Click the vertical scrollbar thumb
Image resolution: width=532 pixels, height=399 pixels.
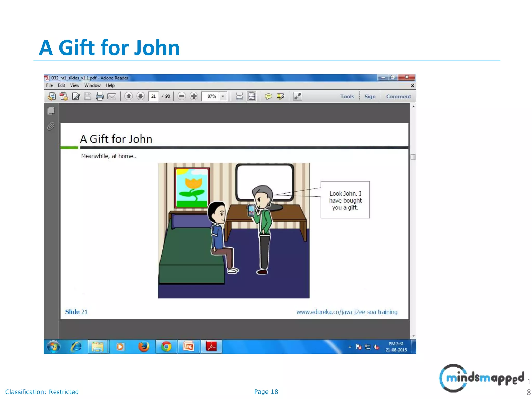click(413, 157)
